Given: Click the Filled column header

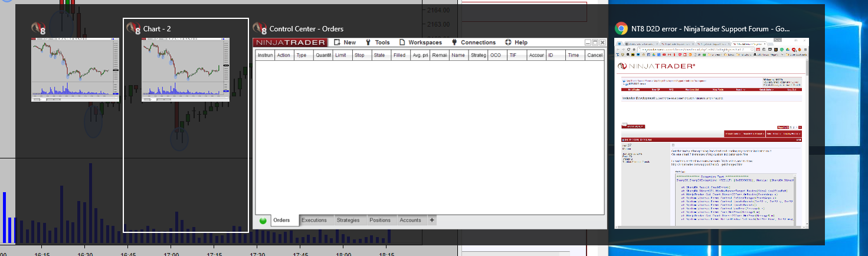Looking at the screenshot, I should (x=401, y=55).
